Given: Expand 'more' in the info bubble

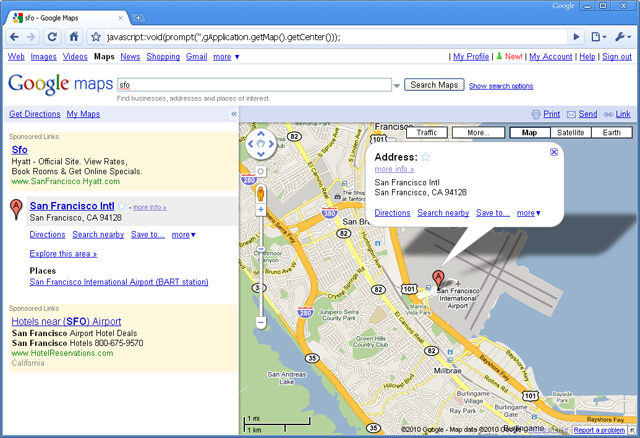Looking at the screenshot, I should click(x=529, y=213).
